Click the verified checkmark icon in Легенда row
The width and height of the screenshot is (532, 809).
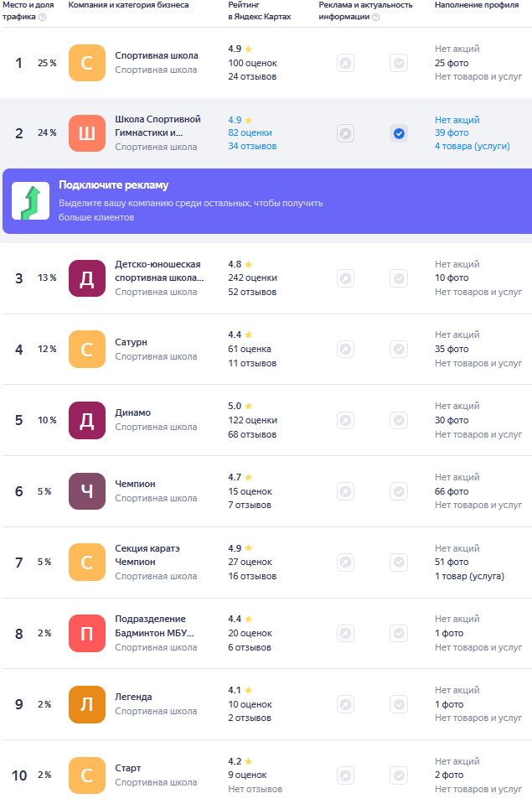tap(399, 704)
